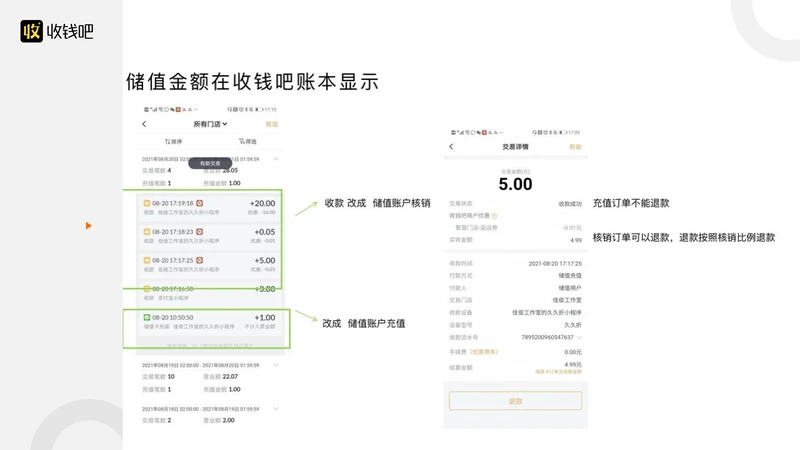Viewport: 800px width, 450px height.
Task: Go back from the 交易详情 screen
Action: (x=451, y=146)
